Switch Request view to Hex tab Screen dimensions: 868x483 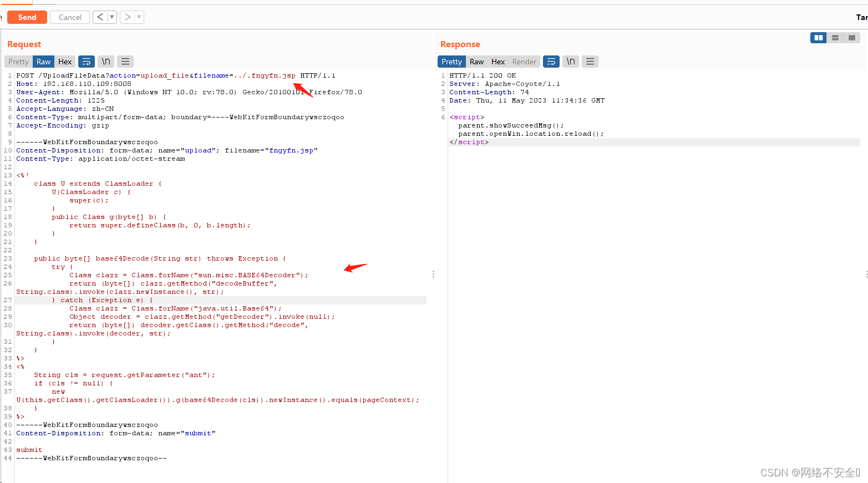[65, 62]
